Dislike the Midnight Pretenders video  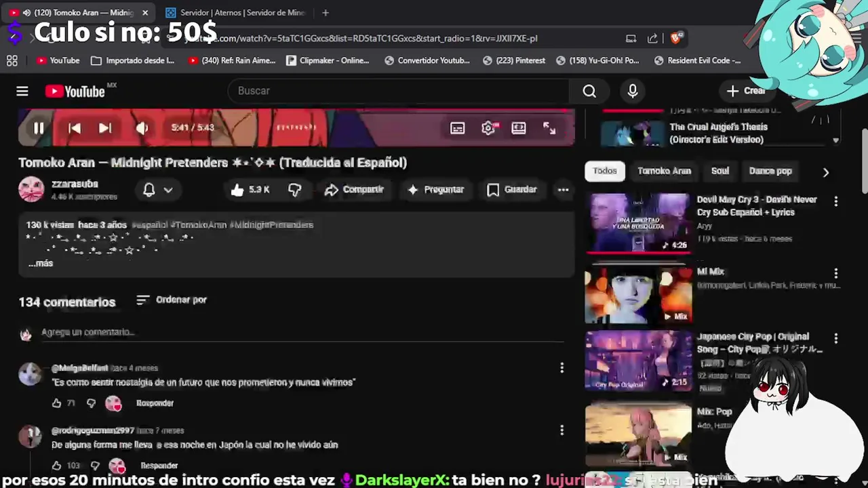(x=295, y=190)
